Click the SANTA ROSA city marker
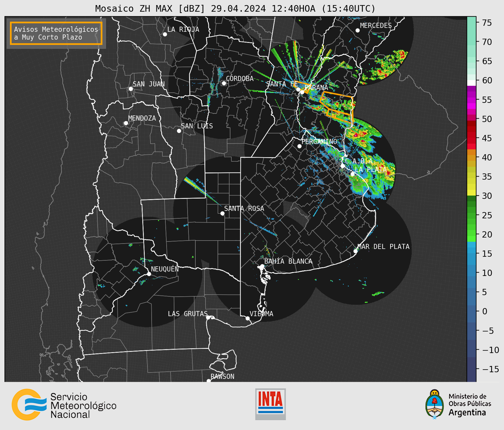Image resolution: width=504 pixels, height=430 pixels. point(222,213)
